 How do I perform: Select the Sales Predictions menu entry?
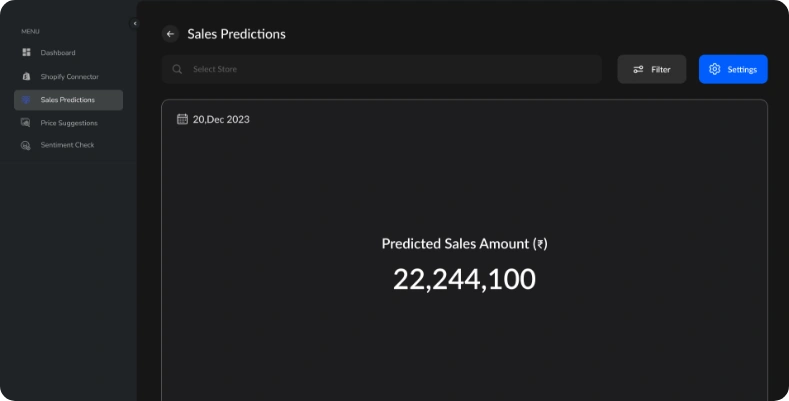[x=68, y=100]
